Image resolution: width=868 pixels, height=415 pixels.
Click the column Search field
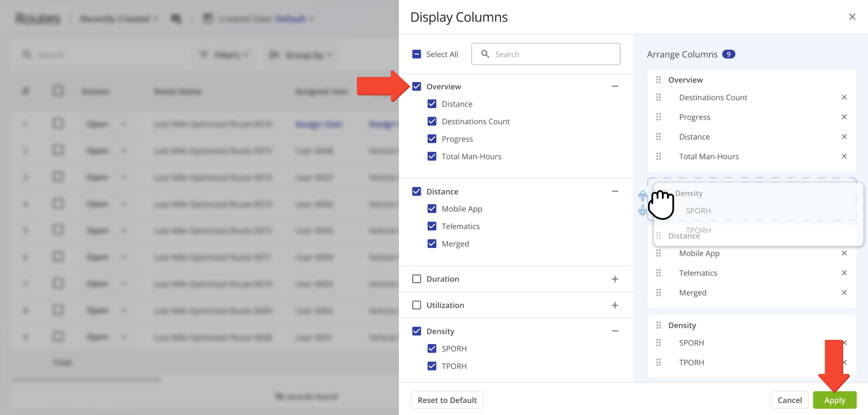551,54
